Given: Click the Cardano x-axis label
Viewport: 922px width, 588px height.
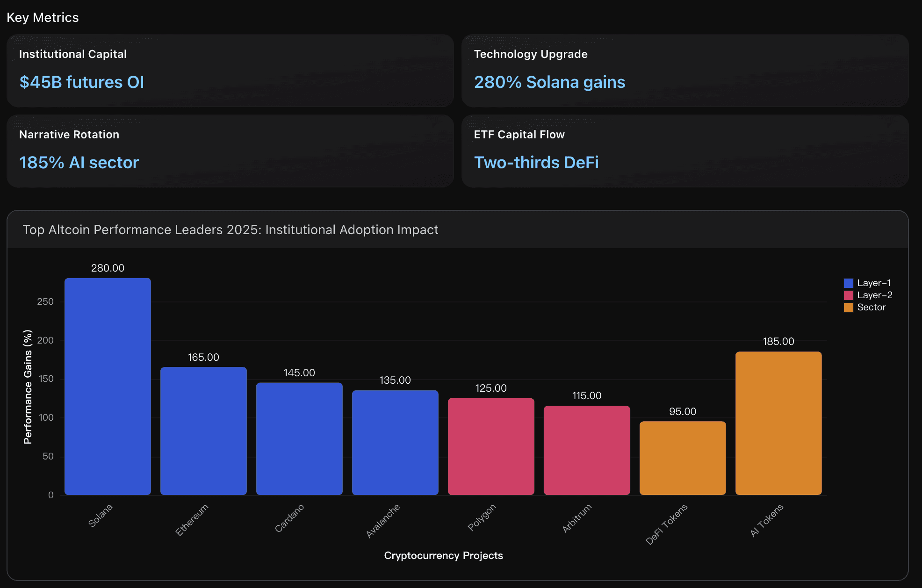Looking at the screenshot, I should [x=289, y=518].
